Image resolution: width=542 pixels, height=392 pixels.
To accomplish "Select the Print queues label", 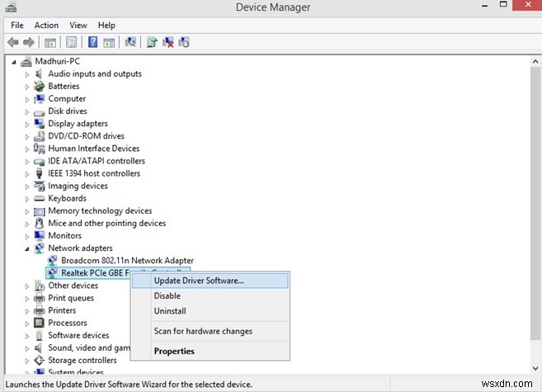I will 71,298.
